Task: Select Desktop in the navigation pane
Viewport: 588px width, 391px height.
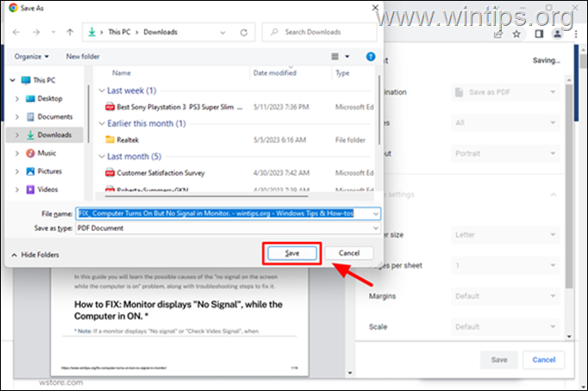Action: (x=49, y=98)
